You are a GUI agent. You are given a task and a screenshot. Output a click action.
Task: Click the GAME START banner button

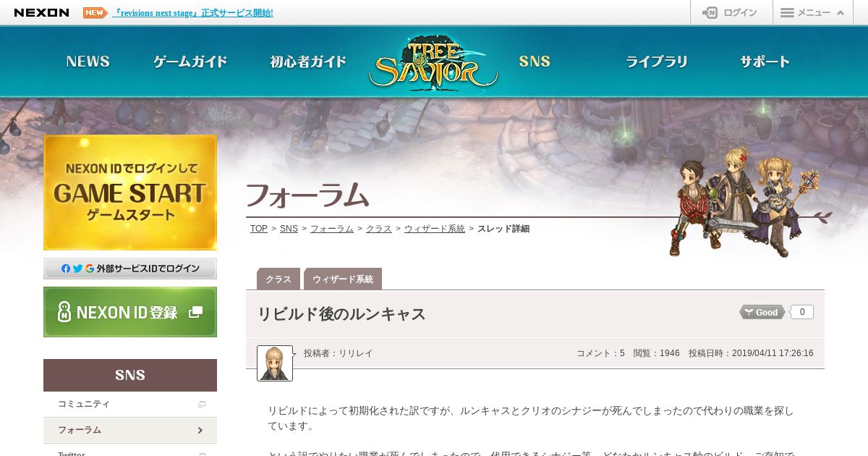pos(130,193)
